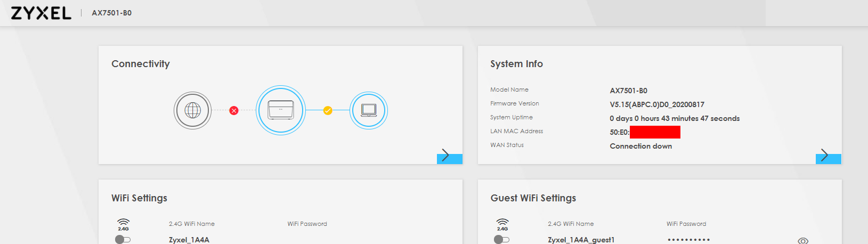Toggle the 2.4G Guest WiFi switch

click(x=501, y=240)
